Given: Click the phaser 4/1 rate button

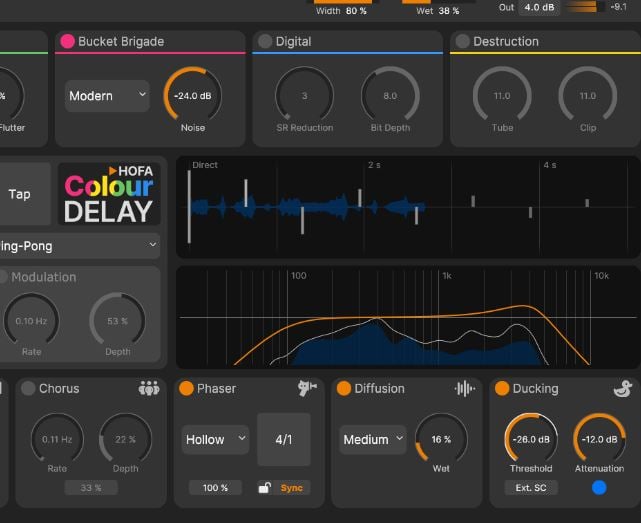Looking at the screenshot, I should coord(284,440).
